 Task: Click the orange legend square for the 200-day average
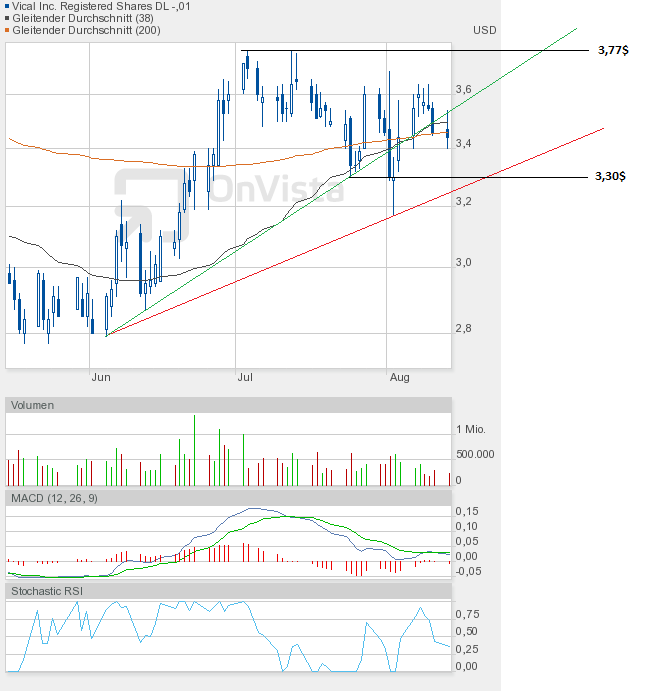pos(7,30)
